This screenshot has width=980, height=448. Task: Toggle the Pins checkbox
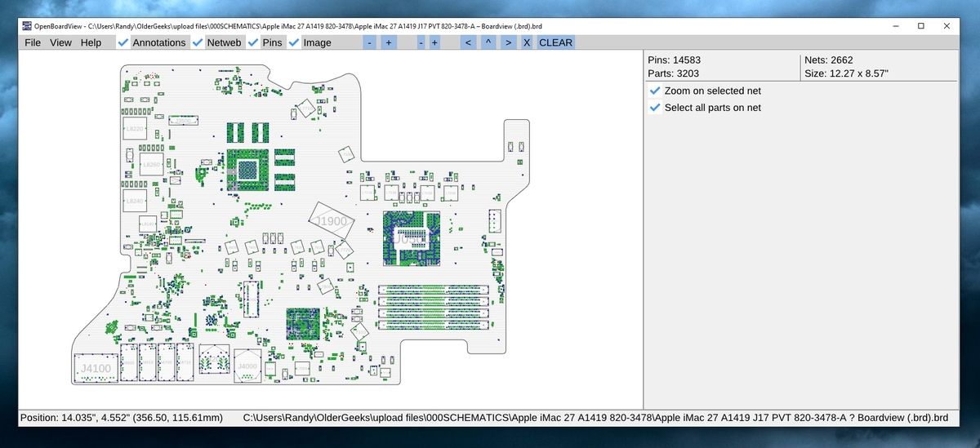[x=253, y=42]
